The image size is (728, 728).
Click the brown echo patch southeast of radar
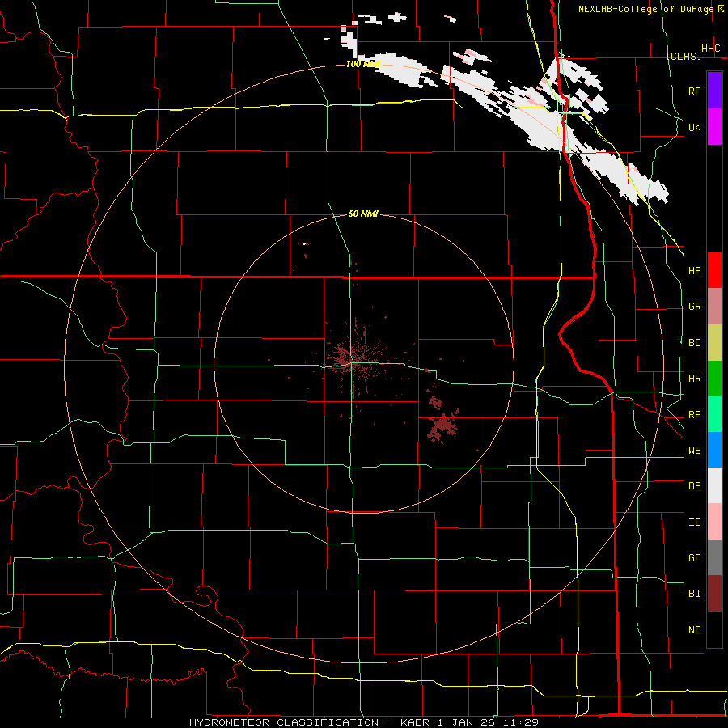[x=443, y=424]
